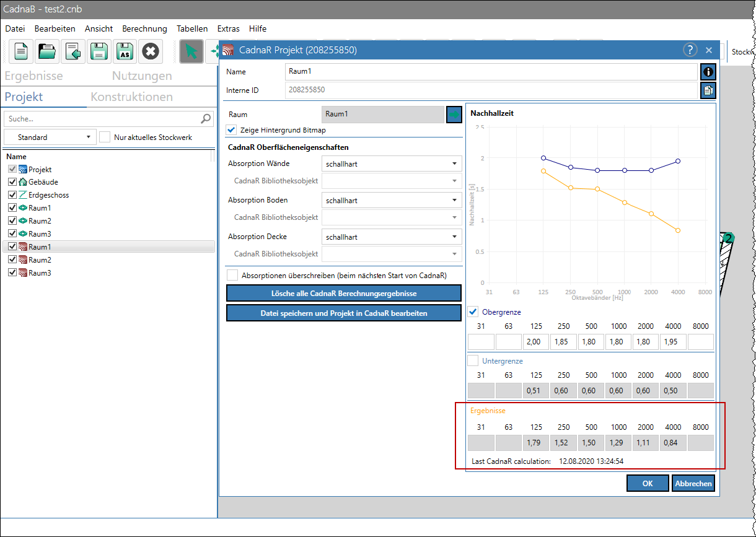Click the Erdgeschoss stairs icon in tree

pos(23,195)
